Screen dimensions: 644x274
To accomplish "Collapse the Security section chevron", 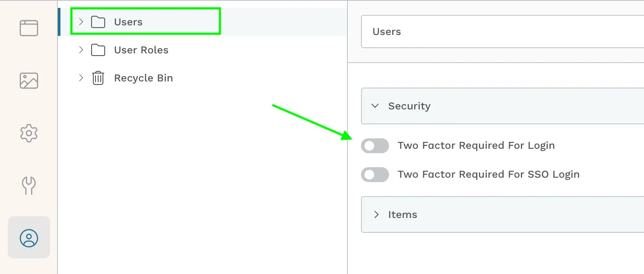I will click(x=375, y=106).
